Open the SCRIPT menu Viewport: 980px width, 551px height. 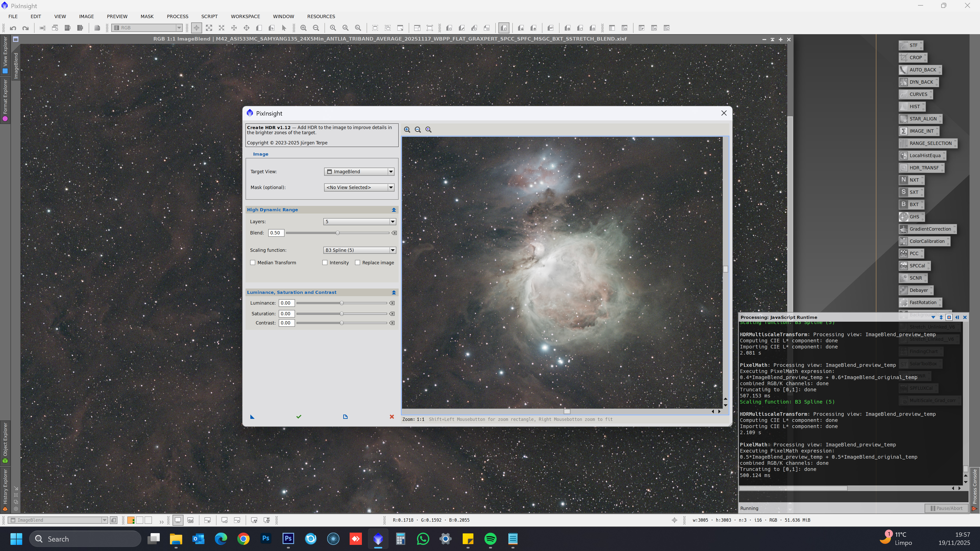pyautogui.click(x=209, y=16)
